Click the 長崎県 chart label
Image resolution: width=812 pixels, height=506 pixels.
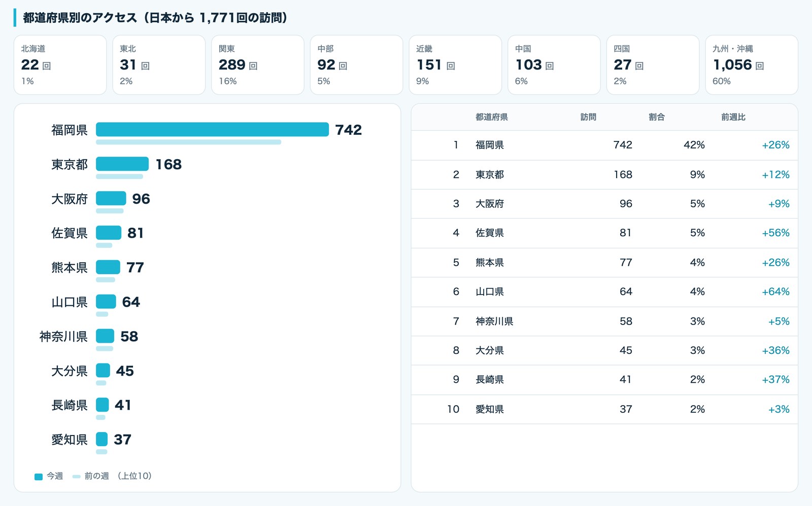click(70, 405)
